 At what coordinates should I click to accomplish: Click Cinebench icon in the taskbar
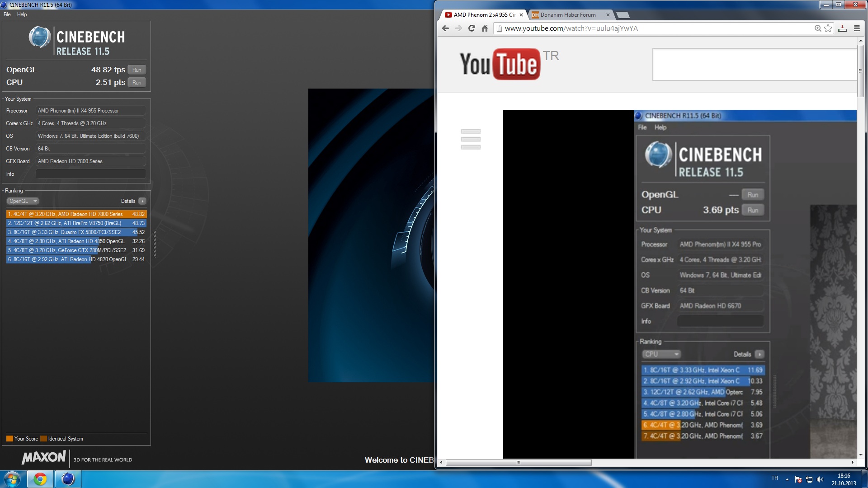68,479
